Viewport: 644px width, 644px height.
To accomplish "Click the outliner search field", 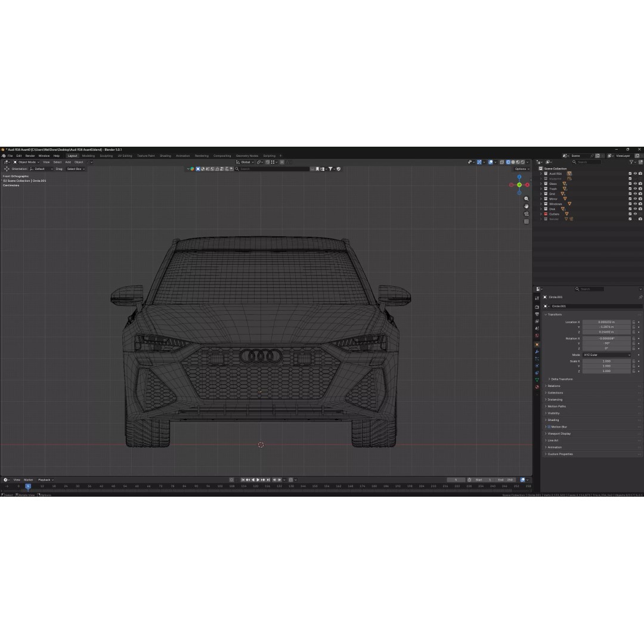I will (587, 162).
